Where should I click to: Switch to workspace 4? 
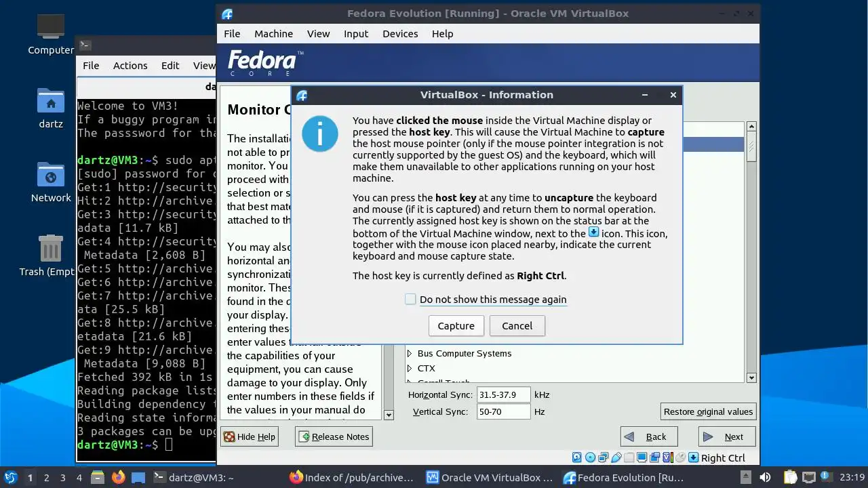(79, 477)
